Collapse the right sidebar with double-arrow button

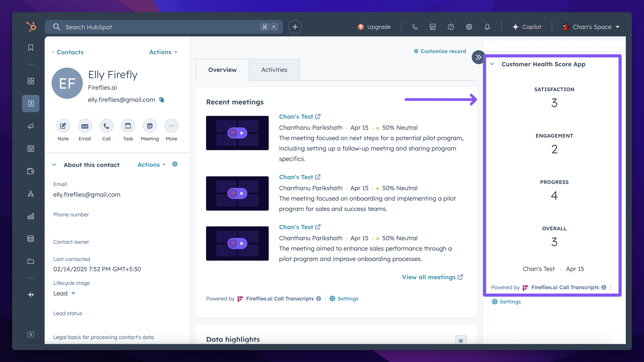tap(478, 57)
